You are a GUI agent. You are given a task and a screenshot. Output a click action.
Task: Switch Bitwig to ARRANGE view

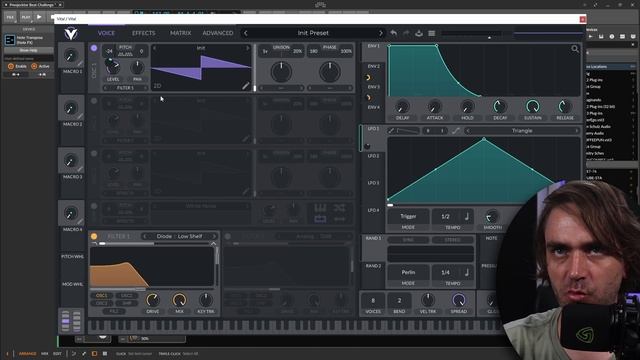click(27, 353)
